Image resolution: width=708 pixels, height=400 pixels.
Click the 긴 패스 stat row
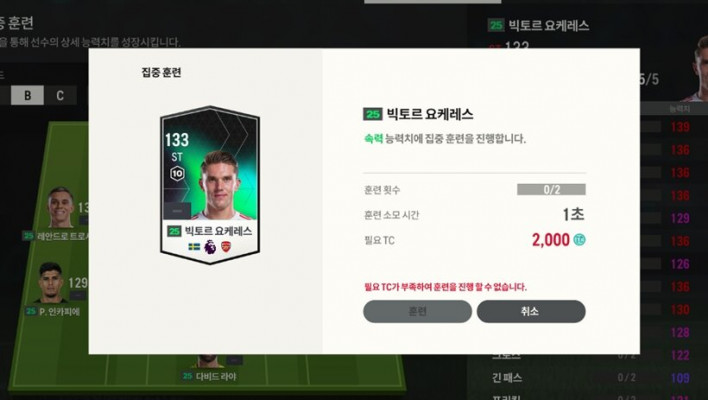[586, 377]
